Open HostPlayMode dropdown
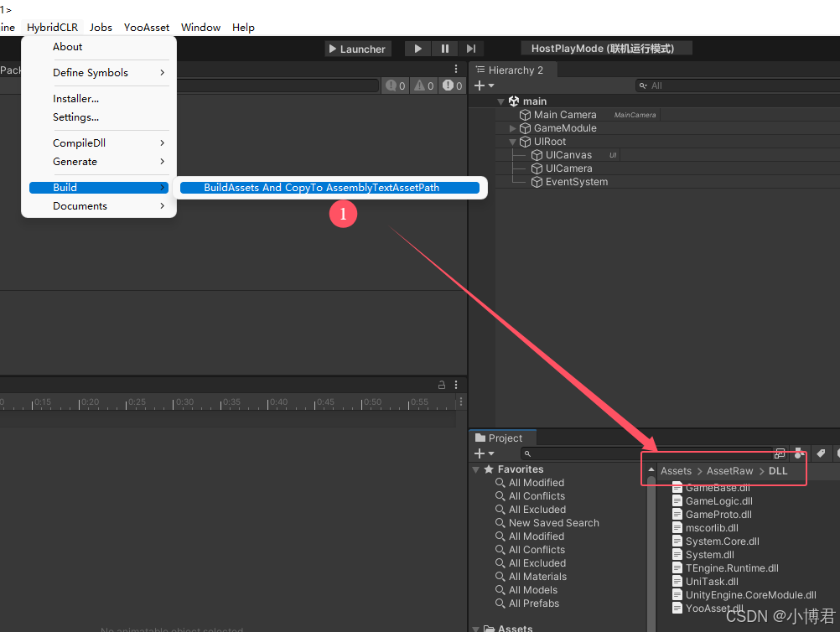Viewport: 840px width, 632px height. click(x=606, y=49)
